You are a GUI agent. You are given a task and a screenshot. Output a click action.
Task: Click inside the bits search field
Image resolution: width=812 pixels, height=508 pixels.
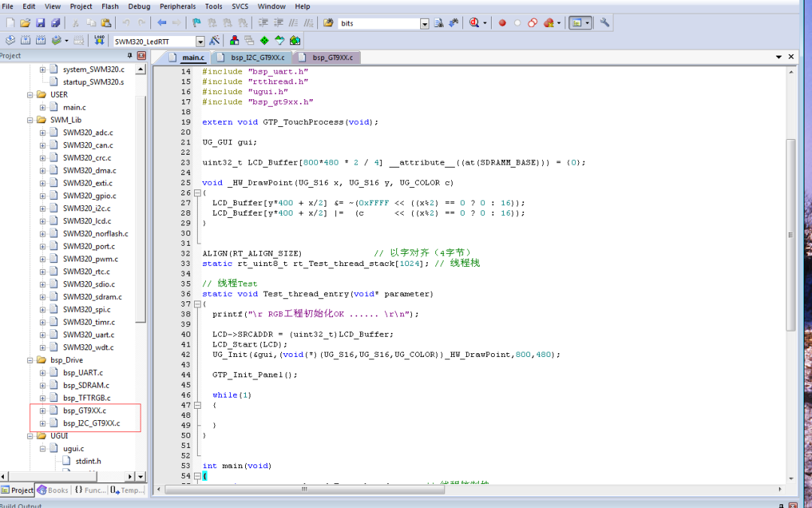[380, 23]
